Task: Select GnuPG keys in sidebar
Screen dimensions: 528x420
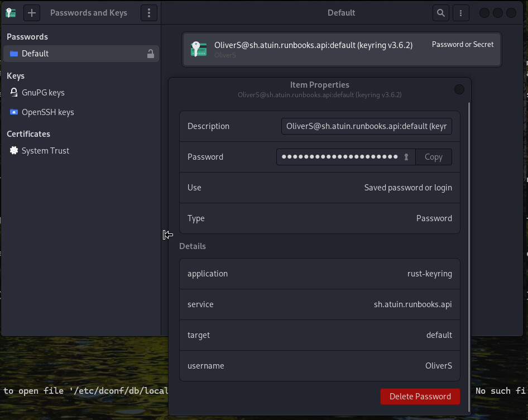Action: coord(43,93)
